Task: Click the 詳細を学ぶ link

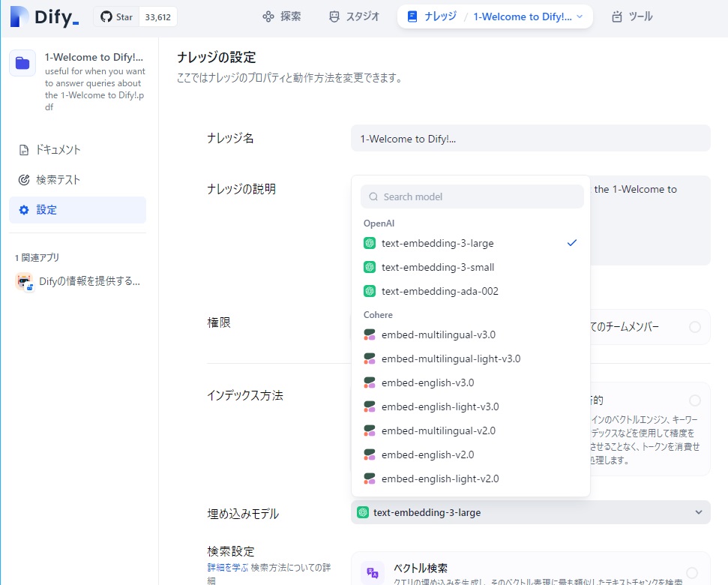Action: 228,567
